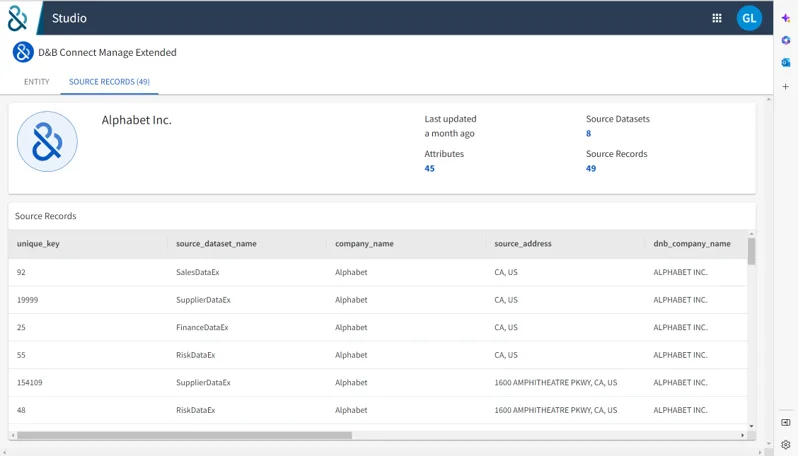
Task: Add a sidebar app with plus icon
Action: [786, 87]
